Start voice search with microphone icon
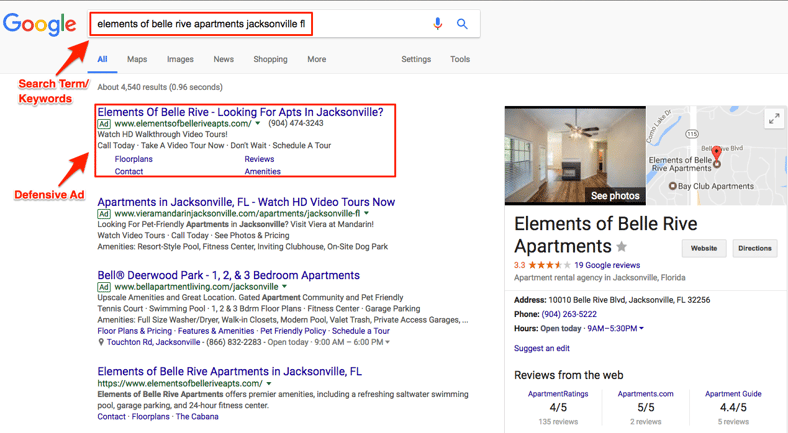This screenshot has width=788, height=433. click(438, 24)
